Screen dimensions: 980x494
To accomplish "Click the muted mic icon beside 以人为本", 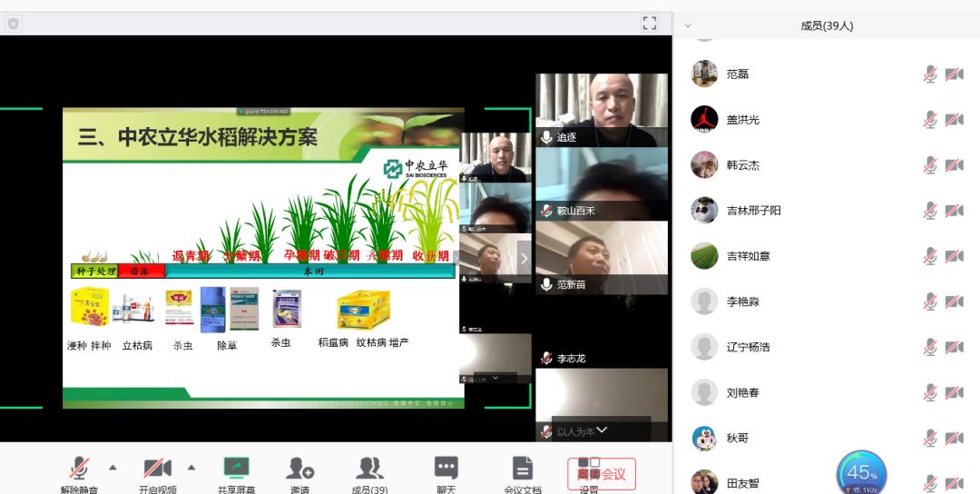I will point(546,431).
